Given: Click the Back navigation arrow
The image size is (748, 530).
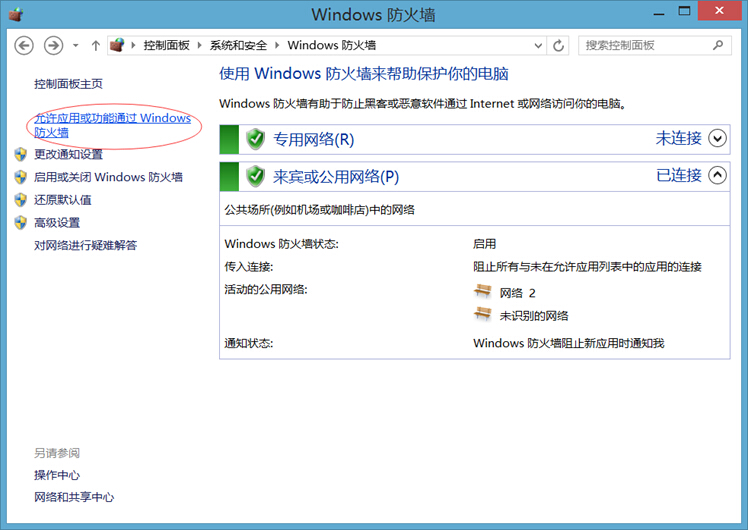Looking at the screenshot, I should coord(24,46).
